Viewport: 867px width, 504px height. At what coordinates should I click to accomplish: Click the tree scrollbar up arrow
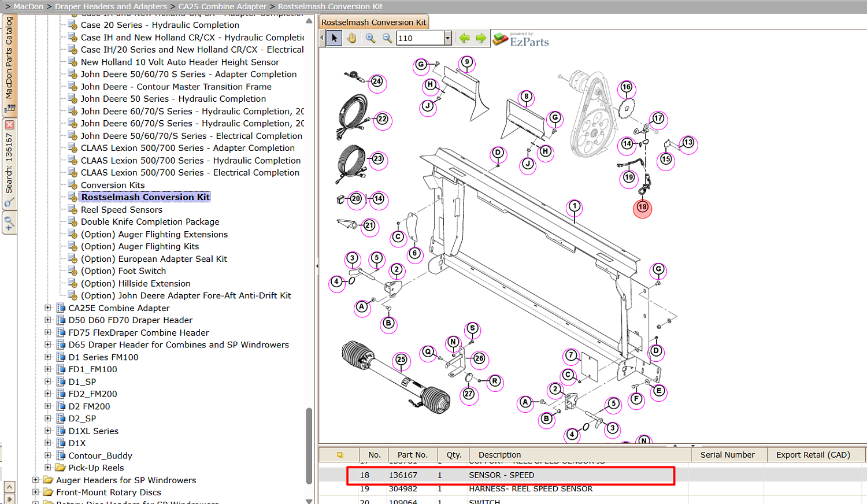(x=309, y=21)
